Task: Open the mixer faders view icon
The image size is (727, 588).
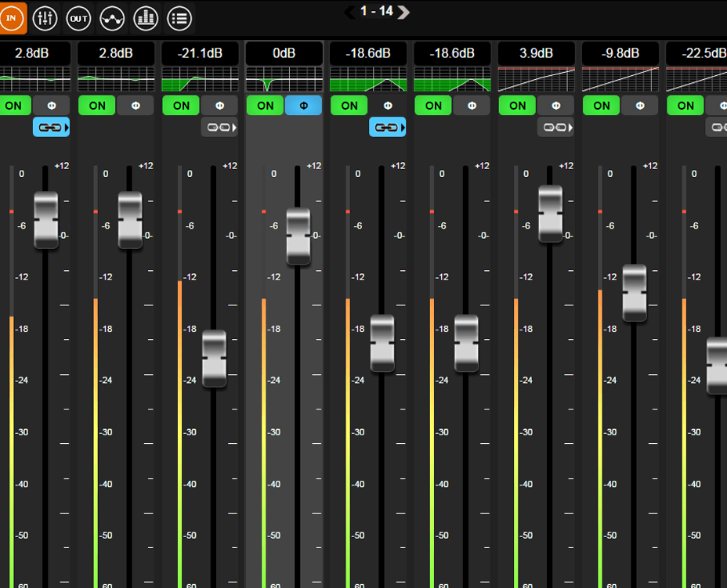Action: click(45, 17)
